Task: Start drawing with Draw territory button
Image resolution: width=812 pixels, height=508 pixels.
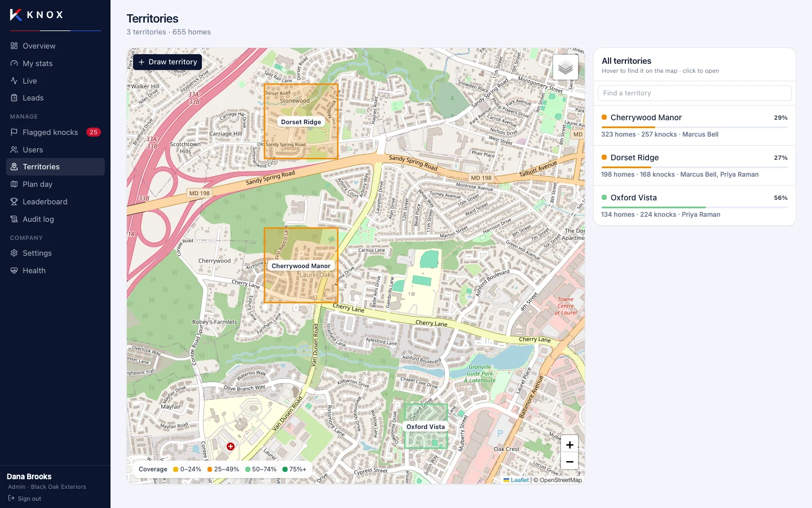Action: (x=167, y=62)
